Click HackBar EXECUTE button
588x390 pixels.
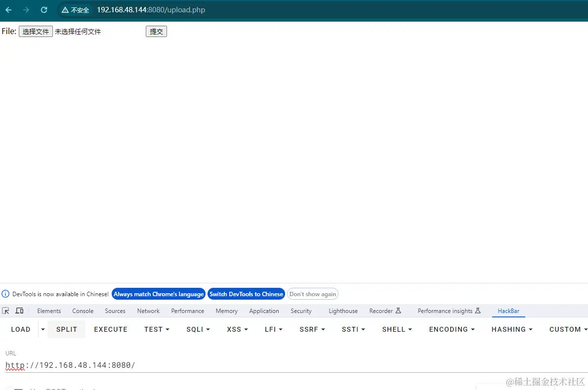coord(111,329)
